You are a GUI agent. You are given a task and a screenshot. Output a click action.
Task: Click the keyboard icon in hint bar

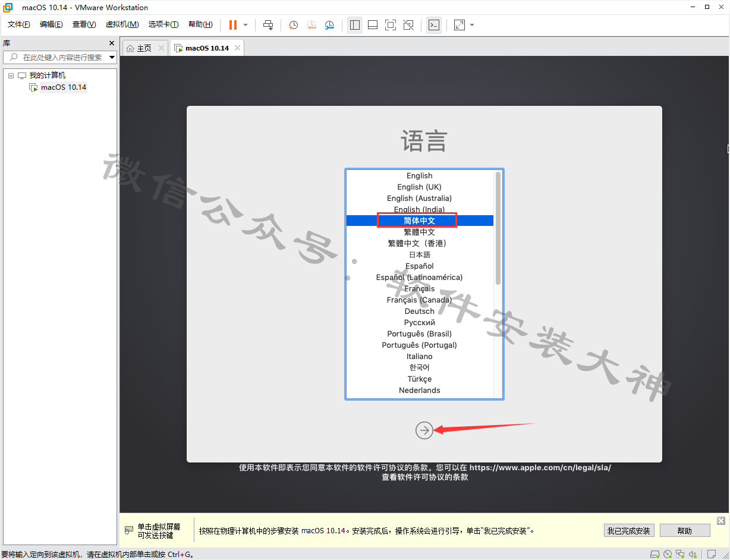(x=129, y=530)
